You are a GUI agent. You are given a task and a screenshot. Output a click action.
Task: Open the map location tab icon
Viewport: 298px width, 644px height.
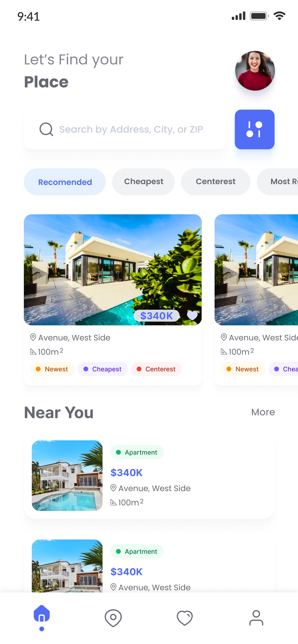113,618
